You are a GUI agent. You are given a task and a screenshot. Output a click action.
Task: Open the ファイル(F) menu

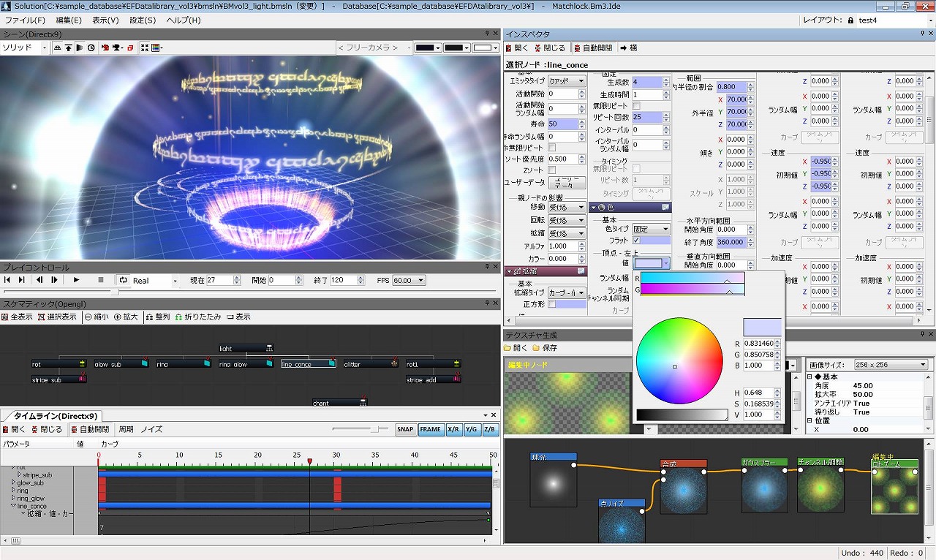tap(25, 20)
